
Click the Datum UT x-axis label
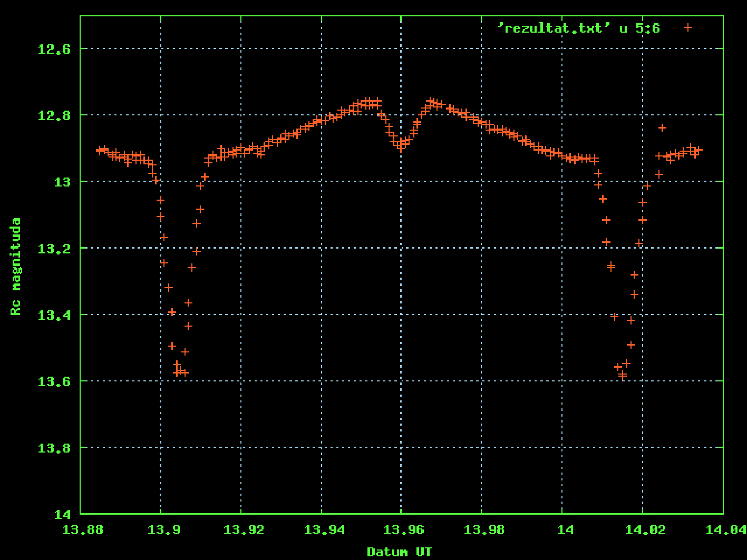[x=399, y=552]
